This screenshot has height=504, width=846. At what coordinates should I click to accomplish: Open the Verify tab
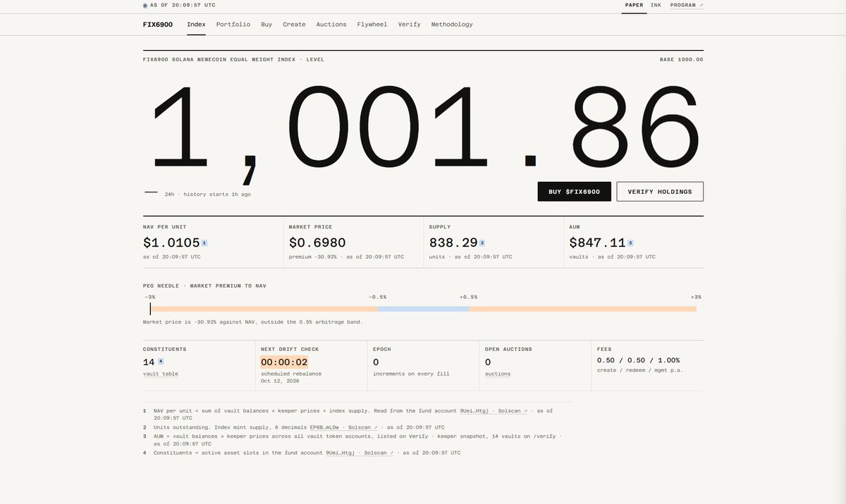pyautogui.click(x=409, y=24)
